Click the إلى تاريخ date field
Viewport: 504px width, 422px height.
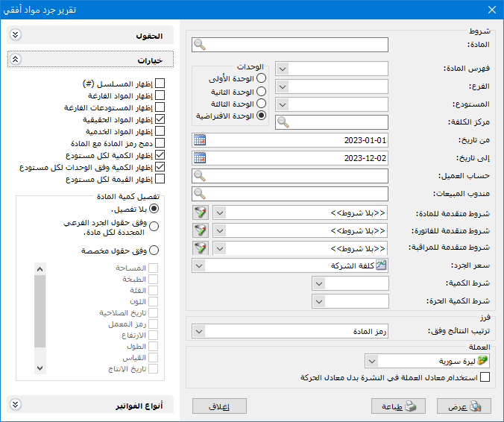click(x=290, y=158)
